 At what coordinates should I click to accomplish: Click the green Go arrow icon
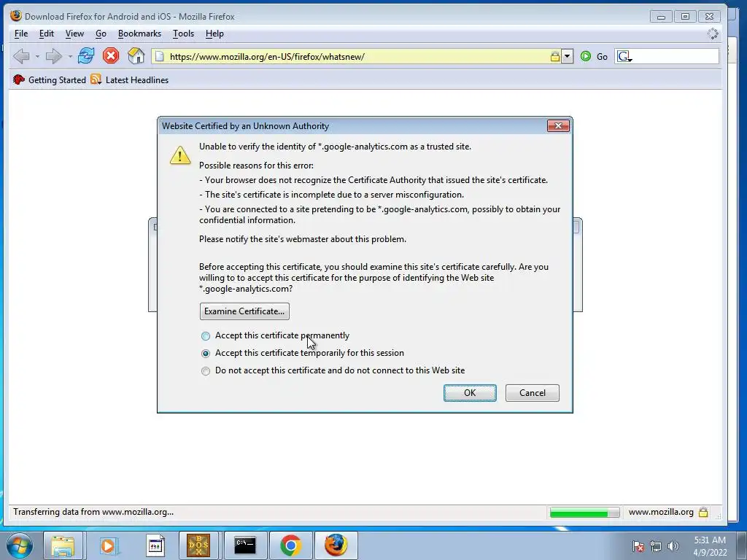[586, 57]
